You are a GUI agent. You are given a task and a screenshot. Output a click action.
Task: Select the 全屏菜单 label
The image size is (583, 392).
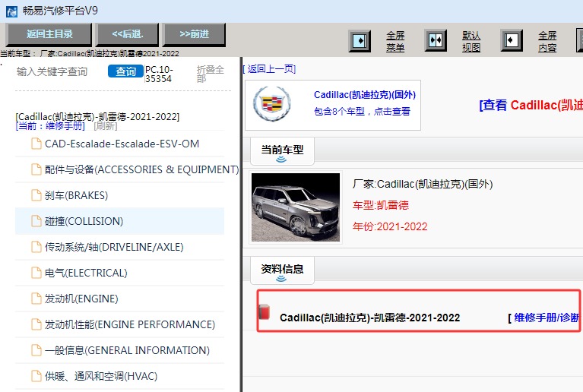395,41
